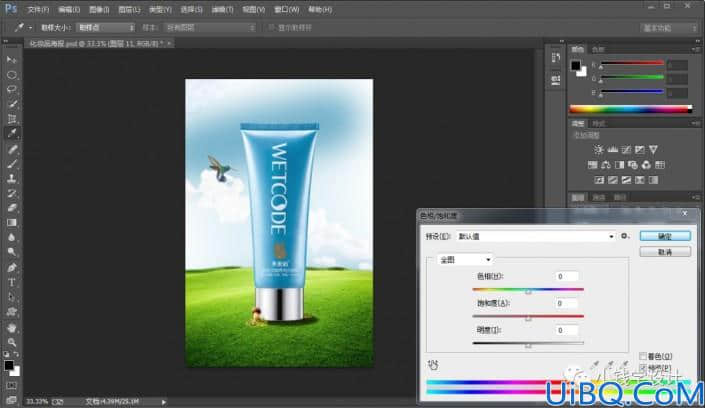The height and width of the screenshot is (408, 705).
Task: Add a Photo Filter adjustment
Action: pos(633,165)
